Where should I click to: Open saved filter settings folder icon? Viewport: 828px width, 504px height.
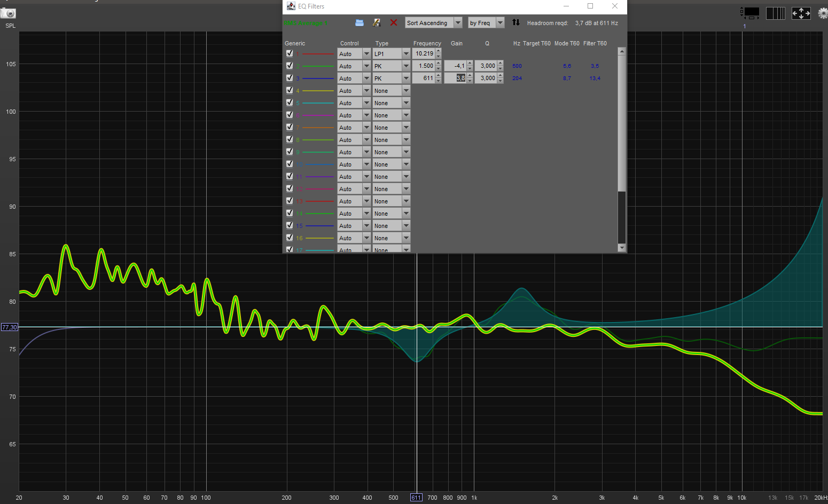360,22
